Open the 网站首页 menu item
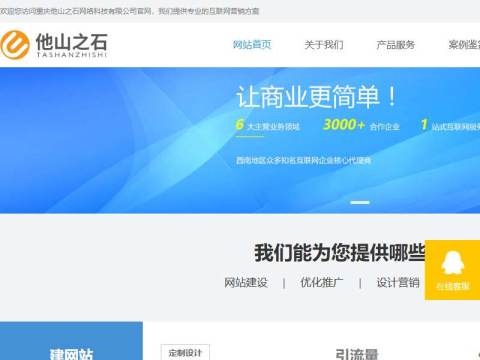 coord(252,44)
